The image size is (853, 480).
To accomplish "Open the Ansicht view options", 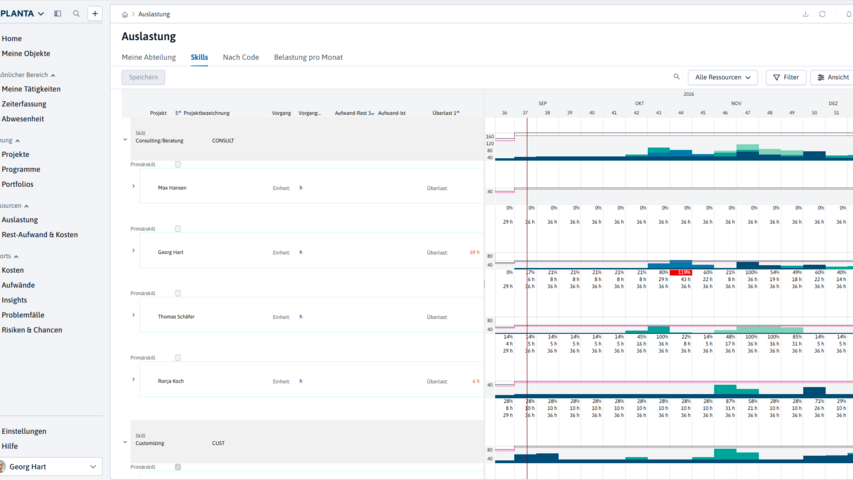I will (833, 77).
